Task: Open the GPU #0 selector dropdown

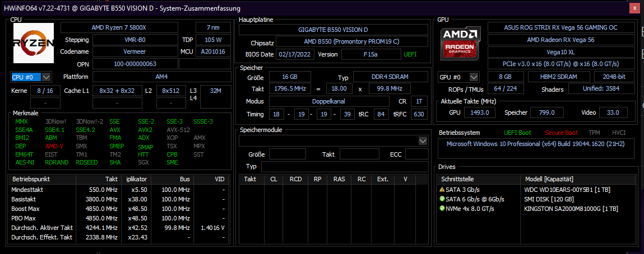Action: pos(474,77)
